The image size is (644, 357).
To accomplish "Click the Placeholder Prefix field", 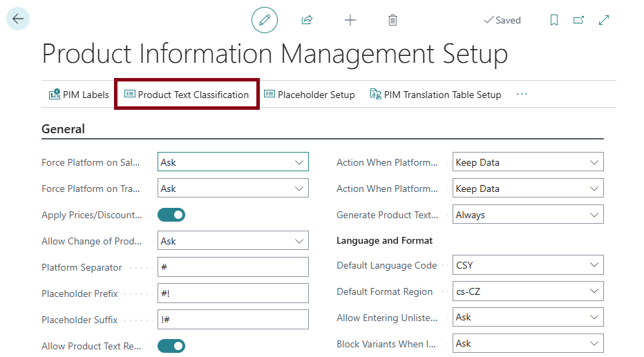I will [233, 293].
